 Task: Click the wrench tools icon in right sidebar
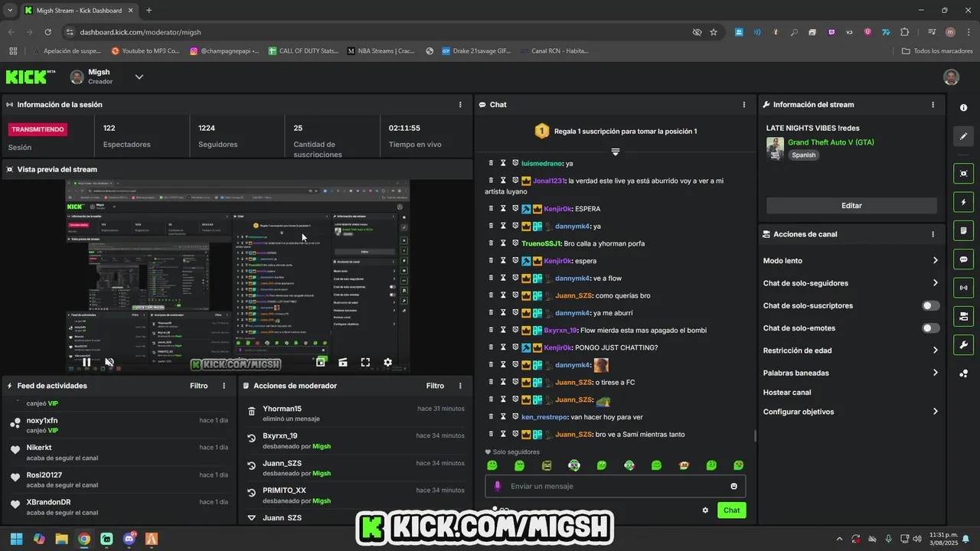tap(964, 344)
